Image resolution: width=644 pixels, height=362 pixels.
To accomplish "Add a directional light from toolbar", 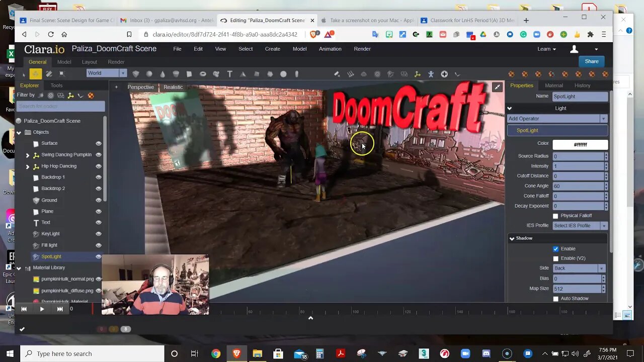I will pyautogui.click(x=351, y=74).
